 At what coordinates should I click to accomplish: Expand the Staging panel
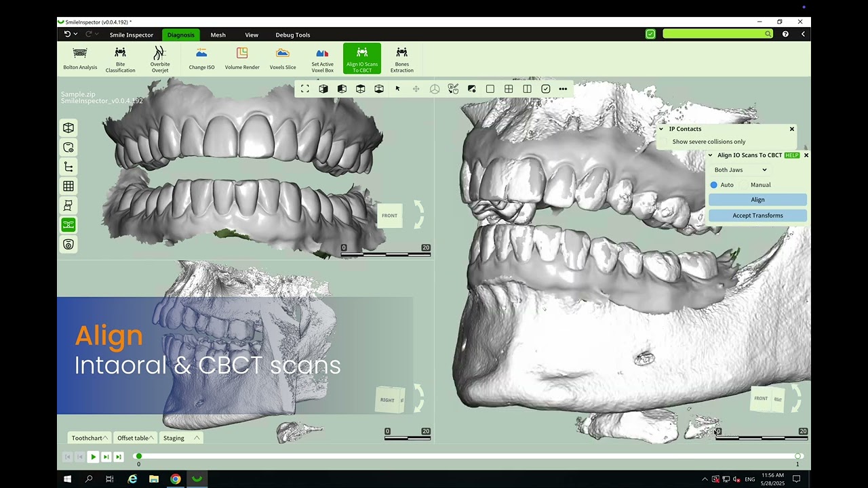click(x=181, y=438)
